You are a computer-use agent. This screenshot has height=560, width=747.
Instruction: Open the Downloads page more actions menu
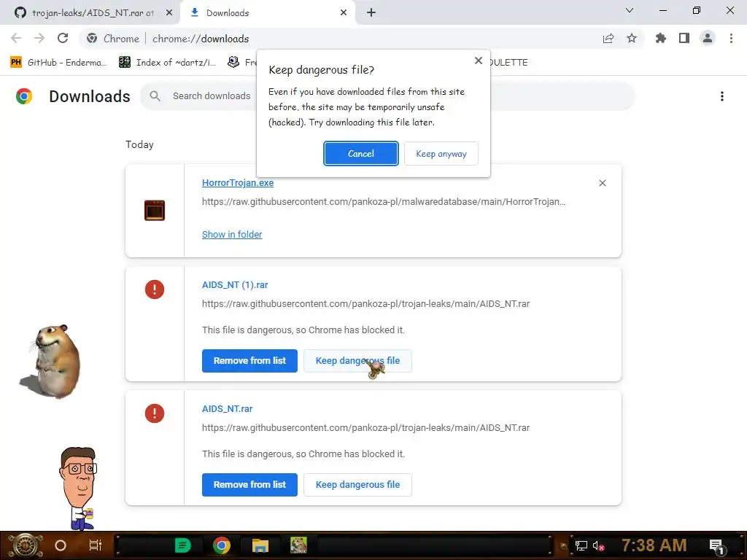[x=722, y=96]
